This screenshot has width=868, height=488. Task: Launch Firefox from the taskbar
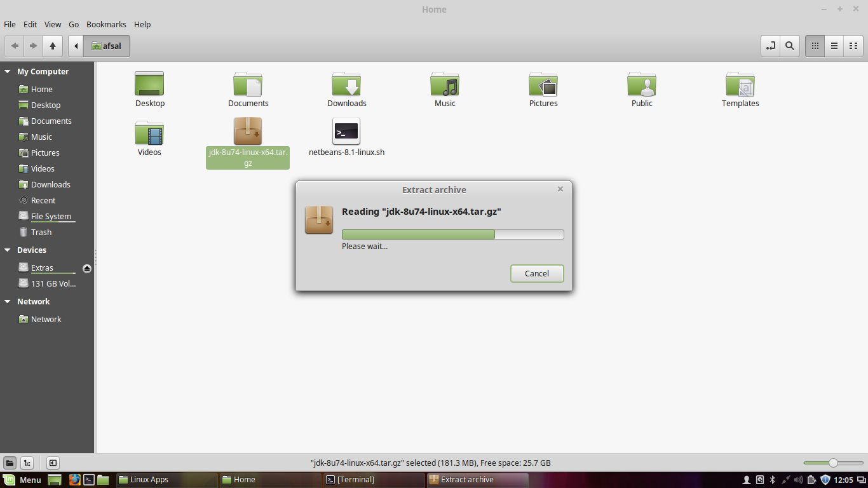74,480
